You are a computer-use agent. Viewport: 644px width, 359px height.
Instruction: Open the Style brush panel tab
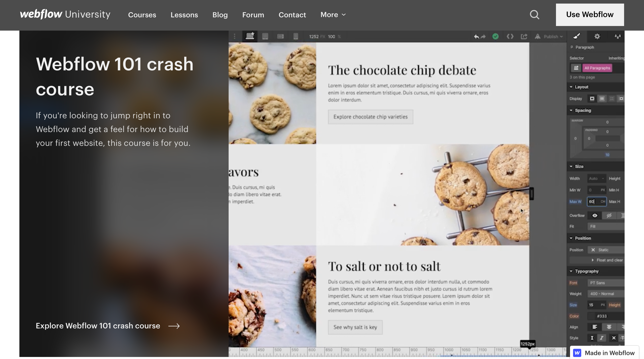point(577,36)
